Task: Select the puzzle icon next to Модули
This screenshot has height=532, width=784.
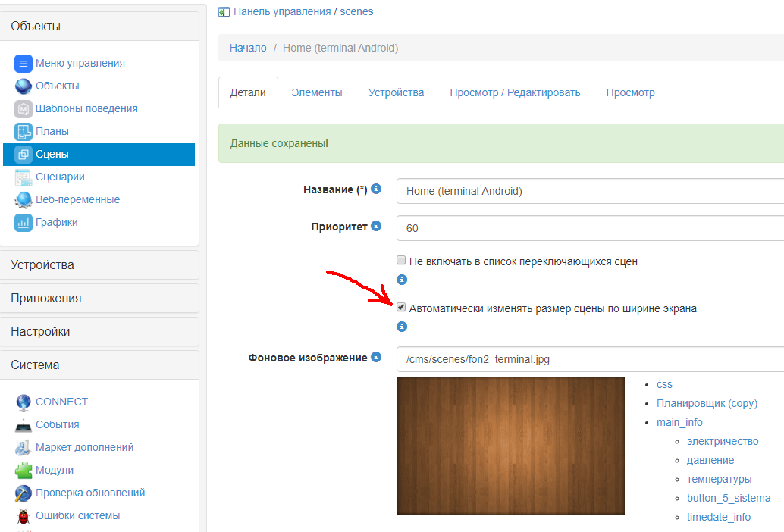Action: pos(24,470)
